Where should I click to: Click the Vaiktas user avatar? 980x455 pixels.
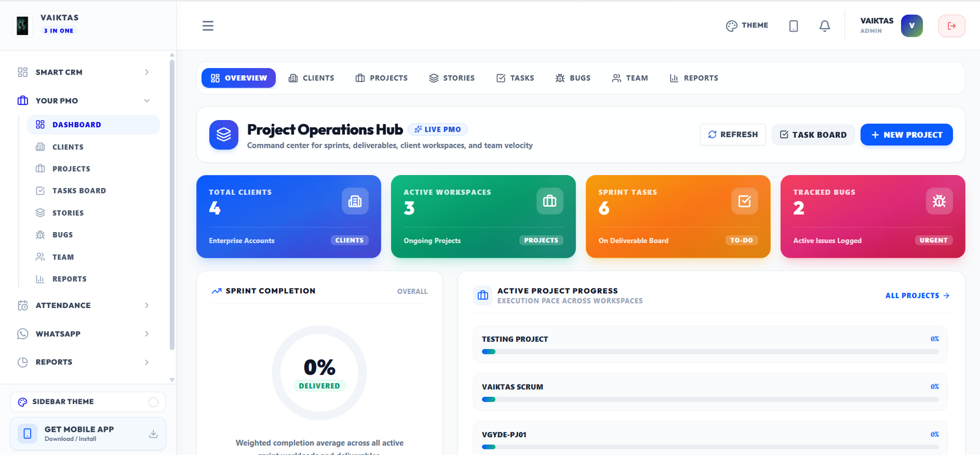[911, 26]
